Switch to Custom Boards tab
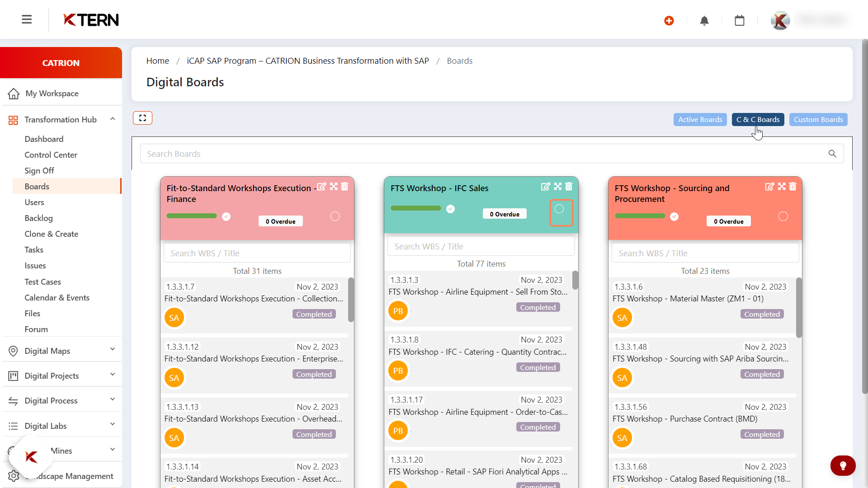The height and width of the screenshot is (488, 868). tap(818, 119)
